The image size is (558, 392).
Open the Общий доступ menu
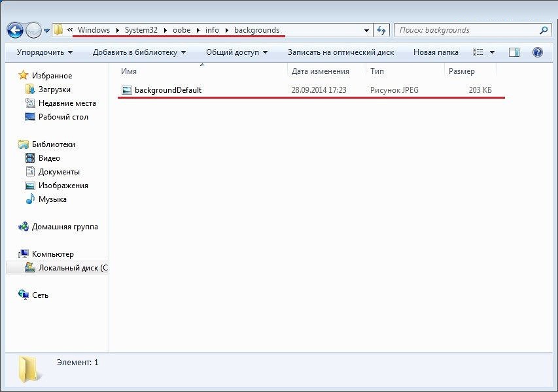tap(237, 52)
